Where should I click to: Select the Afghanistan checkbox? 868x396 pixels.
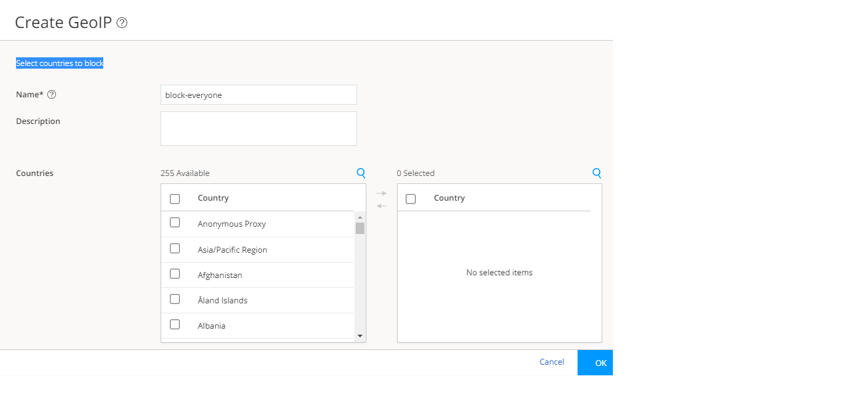[175, 273]
